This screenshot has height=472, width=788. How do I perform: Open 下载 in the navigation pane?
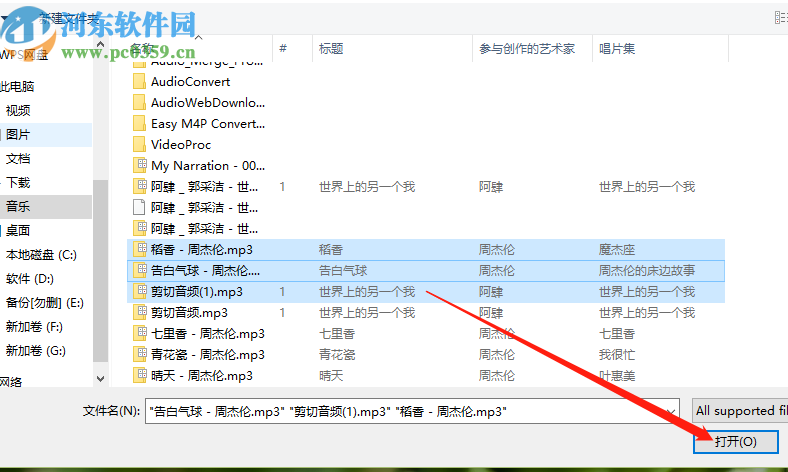tap(18, 182)
